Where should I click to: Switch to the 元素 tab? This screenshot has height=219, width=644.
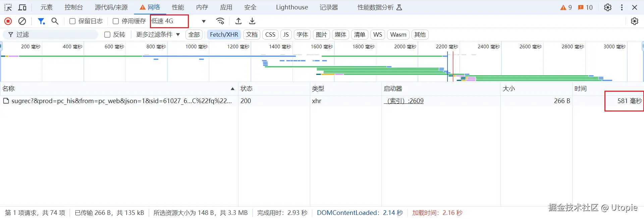click(x=47, y=7)
